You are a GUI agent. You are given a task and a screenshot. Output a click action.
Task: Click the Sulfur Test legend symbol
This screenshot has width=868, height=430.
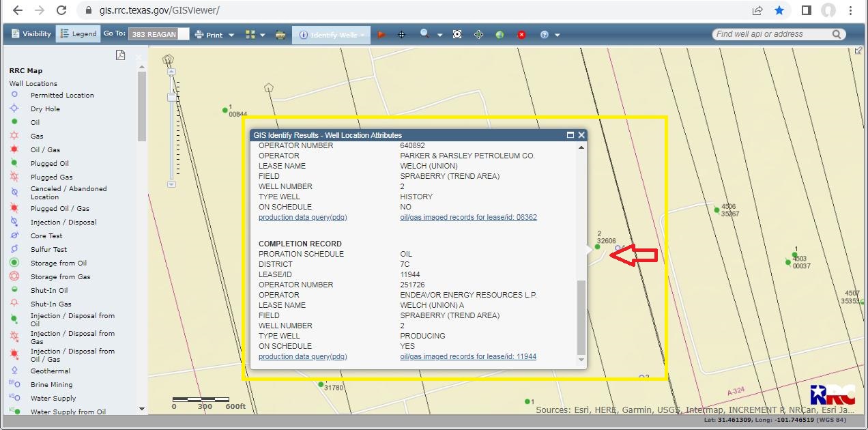tap(14, 249)
